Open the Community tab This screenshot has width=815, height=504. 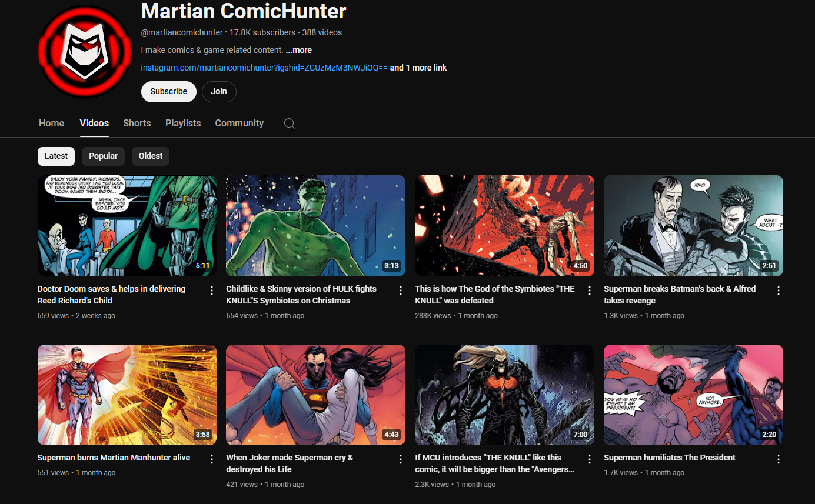239,123
